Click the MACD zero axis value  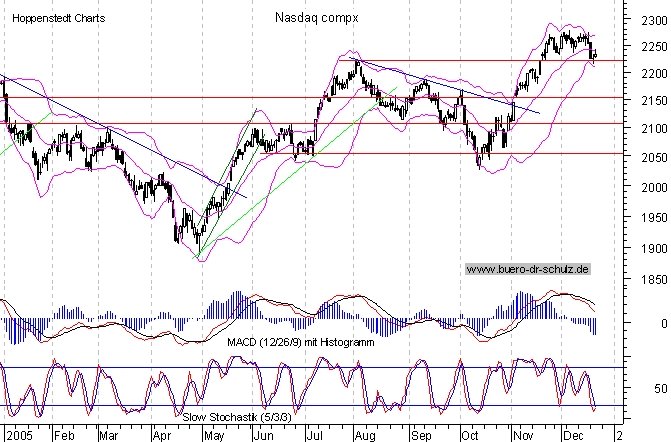tap(664, 324)
